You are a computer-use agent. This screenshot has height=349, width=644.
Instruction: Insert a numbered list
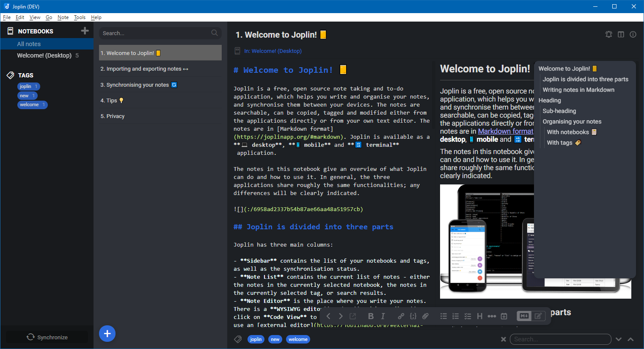coord(455,316)
